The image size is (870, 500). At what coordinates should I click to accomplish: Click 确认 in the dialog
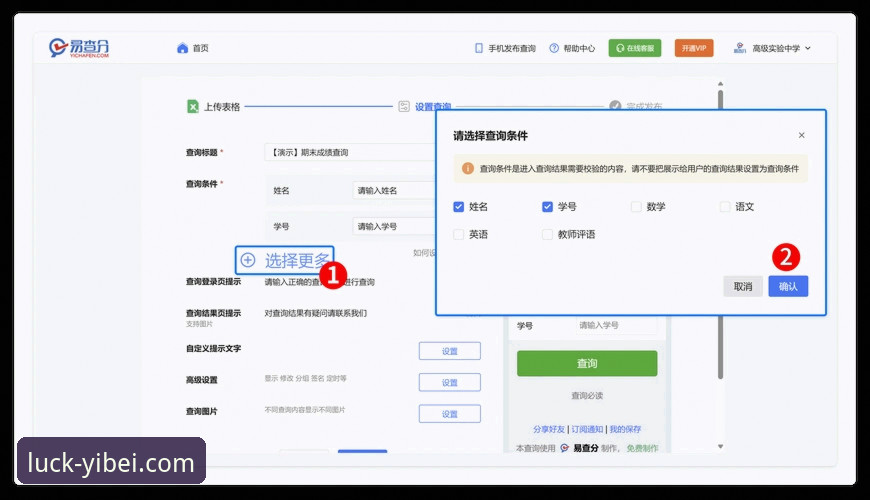pyautogui.click(x=788, y=286)
